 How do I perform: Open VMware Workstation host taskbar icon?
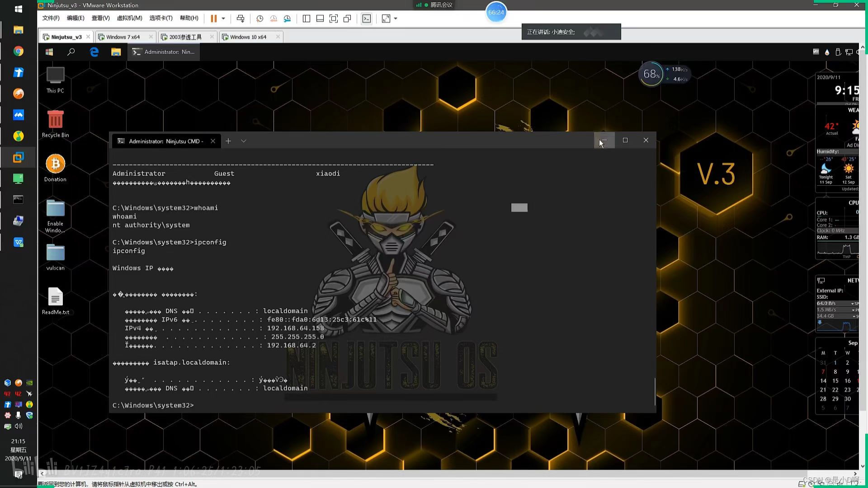pos(18,157)
